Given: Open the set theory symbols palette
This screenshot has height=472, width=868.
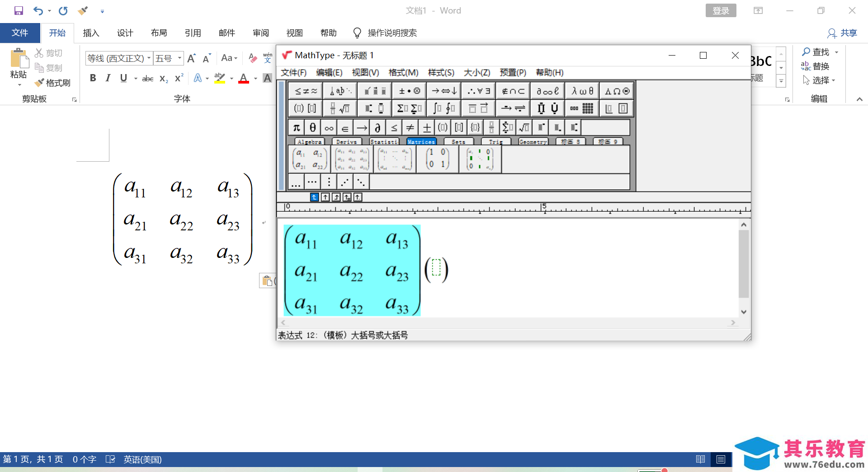Looking at the screenshot, I should (513, 91).
